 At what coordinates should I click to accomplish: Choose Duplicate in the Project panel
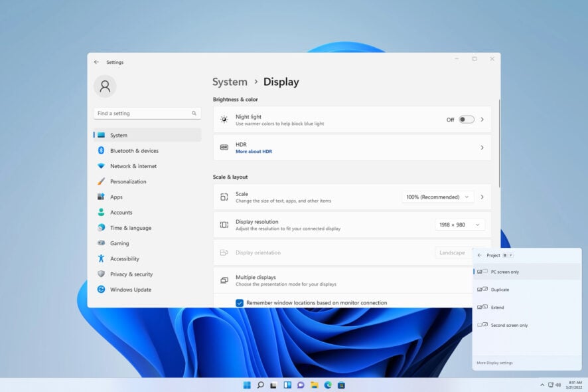(527, 290)
